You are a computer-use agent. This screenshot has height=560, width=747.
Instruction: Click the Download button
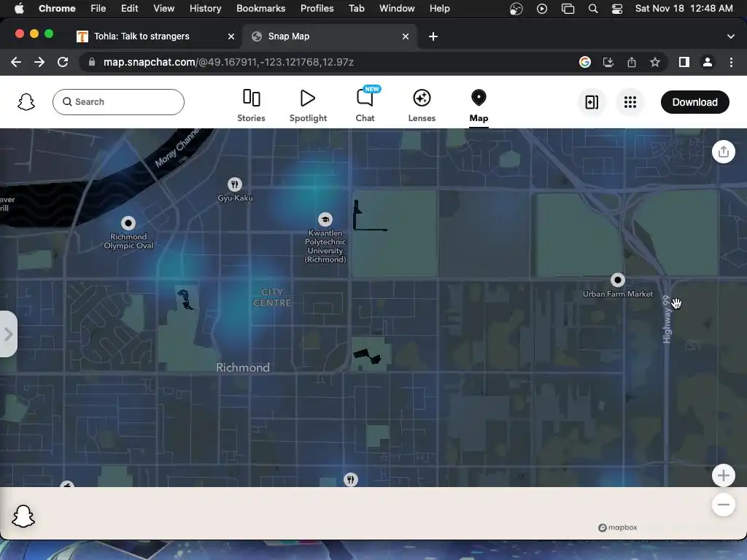pyautogui.click(x=694, y=102)
